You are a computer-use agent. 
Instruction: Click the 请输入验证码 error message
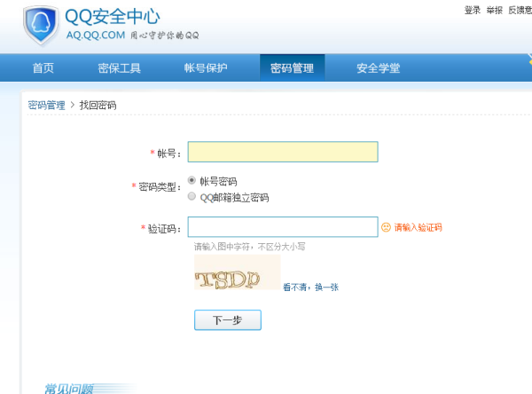[418, 227]
